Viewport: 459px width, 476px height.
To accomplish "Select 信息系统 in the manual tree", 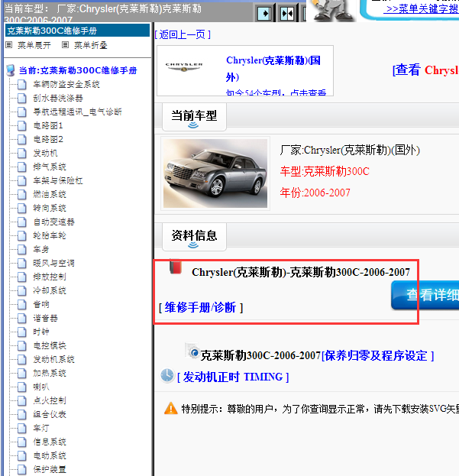I will [50, 442].
